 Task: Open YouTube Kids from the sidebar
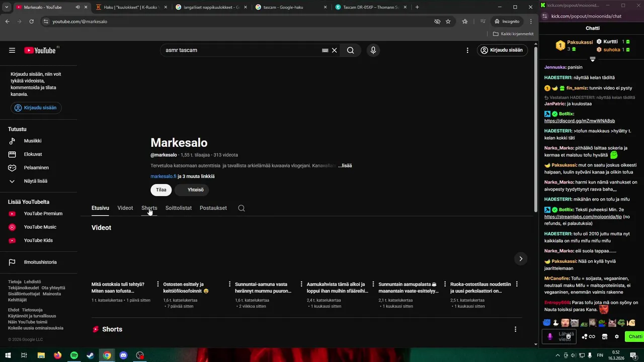click(x=39, y=240)
